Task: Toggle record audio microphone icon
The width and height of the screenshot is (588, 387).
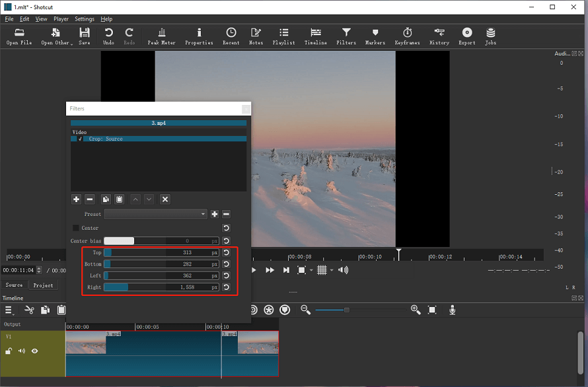Action: click(x=453, y=310)
